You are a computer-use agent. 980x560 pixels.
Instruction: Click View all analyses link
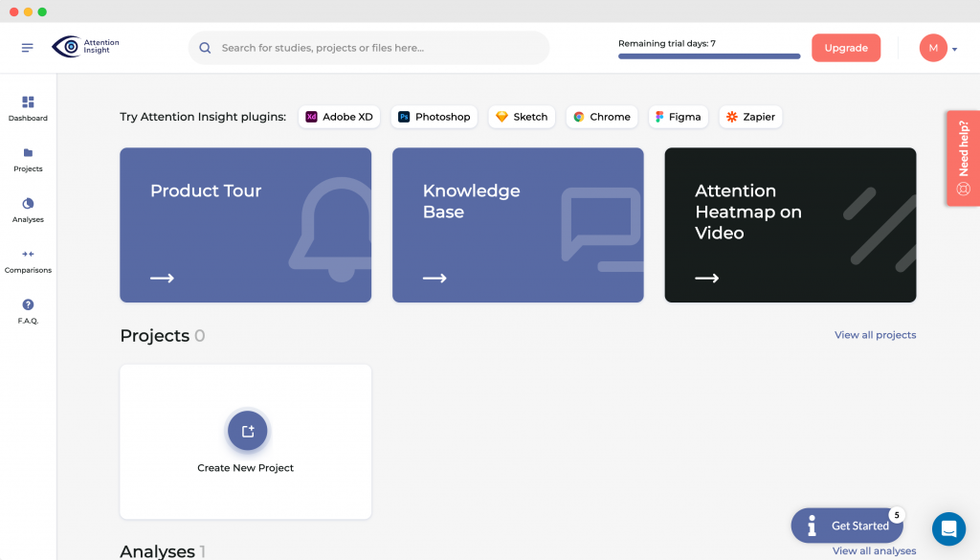click(x=874, y=550)
